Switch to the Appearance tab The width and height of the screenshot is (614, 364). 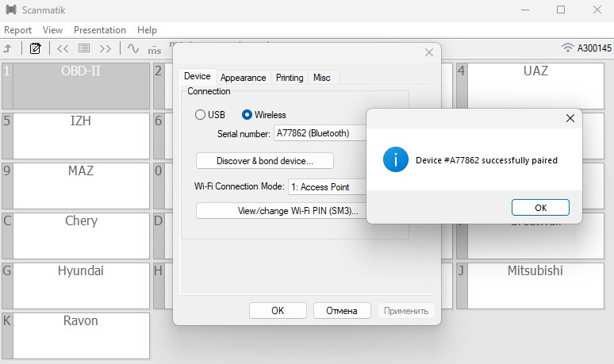[243, 78]
